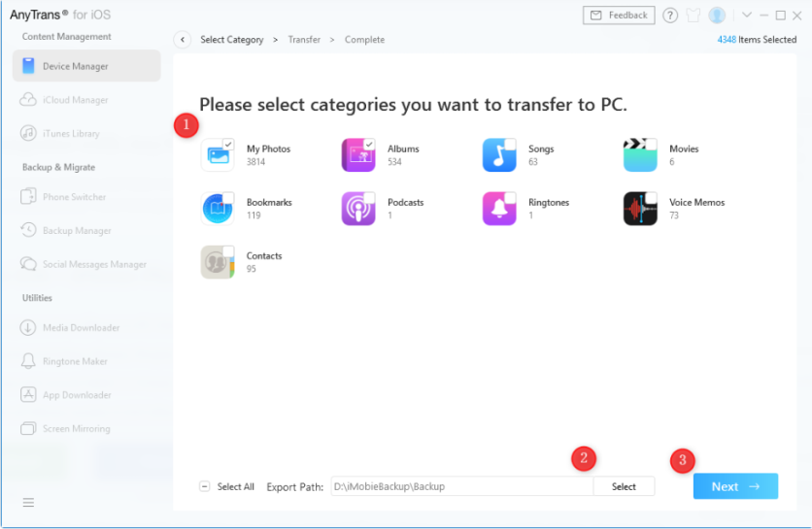Viewport: 812px width, 529px height.
Task: Check the Podcasts checkbox
Action: click(x=369, y=198)
